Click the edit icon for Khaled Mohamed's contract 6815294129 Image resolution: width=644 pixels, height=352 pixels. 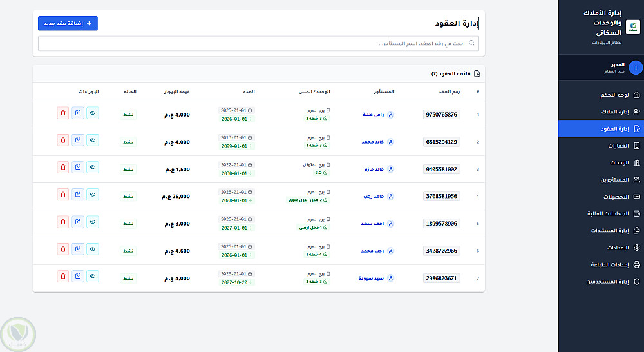tap(78, 141)
